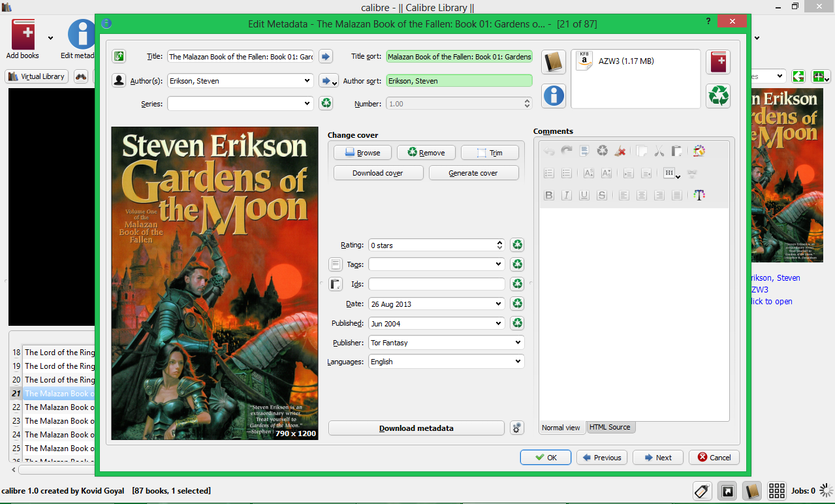Click the brown book set-cover-from-format icon

(x=553, y=62)
